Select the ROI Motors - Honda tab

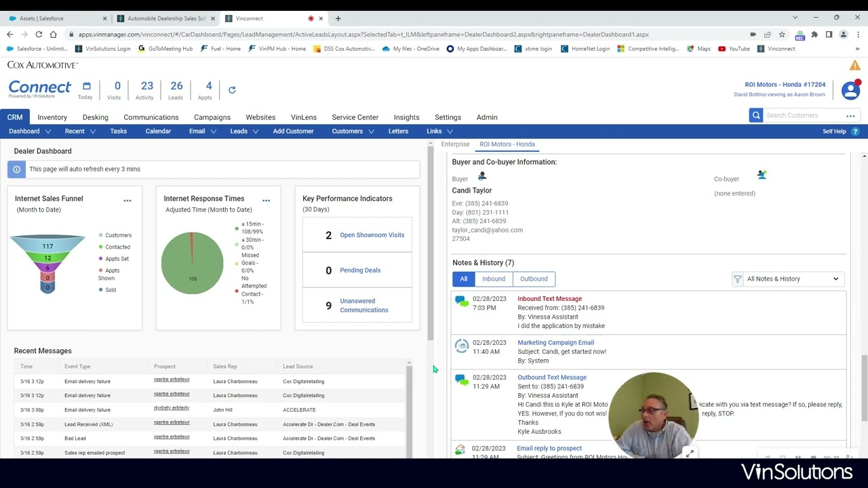[x=507, y=144]
